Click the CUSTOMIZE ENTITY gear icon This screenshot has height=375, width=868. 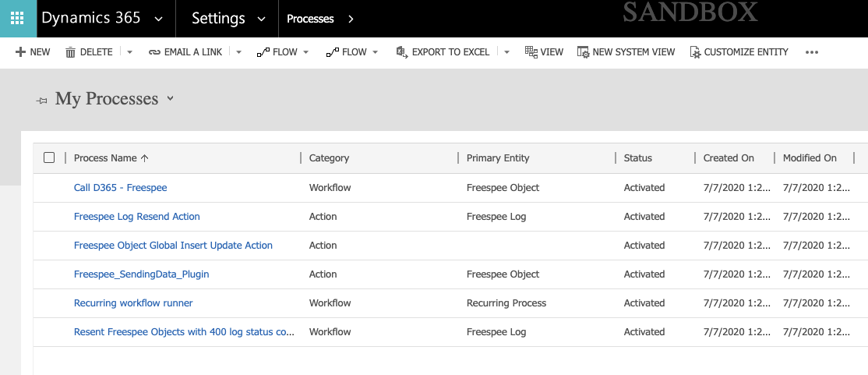click(x=695, y=52)
